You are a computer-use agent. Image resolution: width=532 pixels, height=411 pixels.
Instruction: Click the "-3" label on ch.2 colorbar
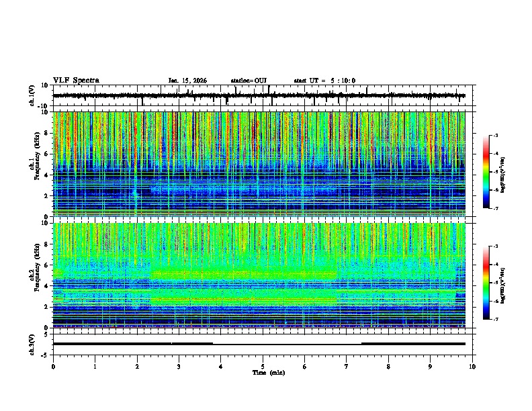pyautogui.click(x=496, y=246)
